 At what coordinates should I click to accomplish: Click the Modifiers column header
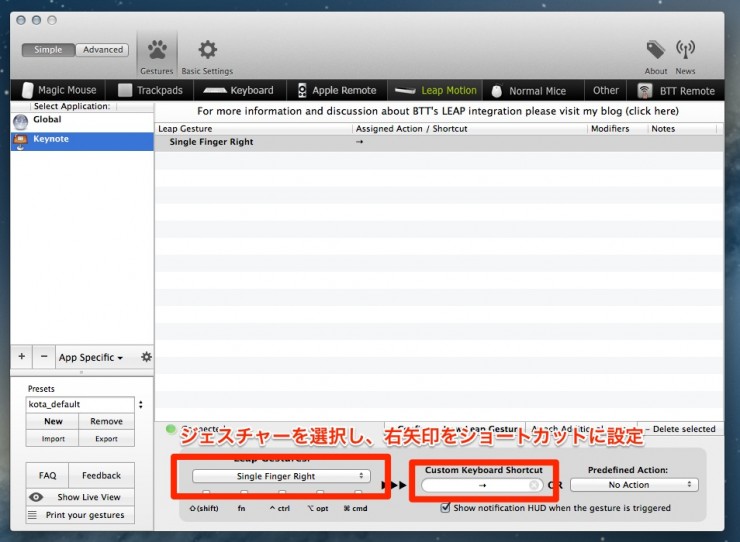click(x=617, y=128)
